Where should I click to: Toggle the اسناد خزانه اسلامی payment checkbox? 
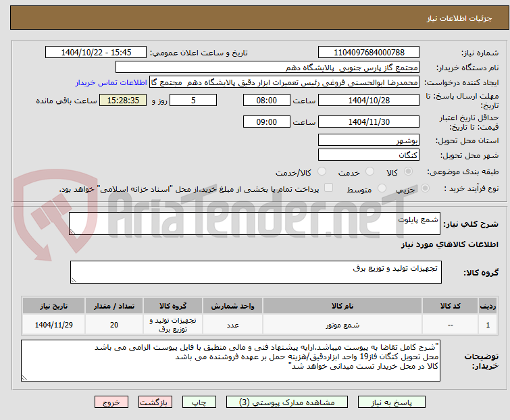[x=329, y=188]
